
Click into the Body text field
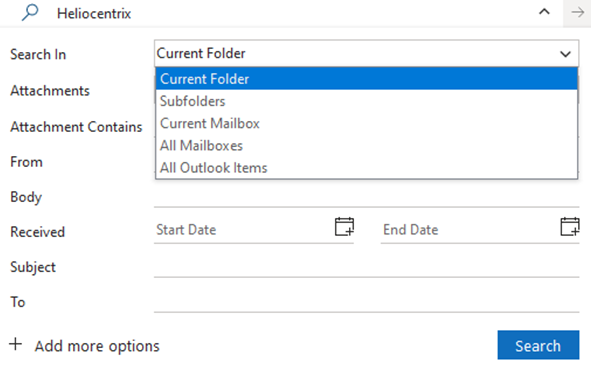(x=366, y=196)
